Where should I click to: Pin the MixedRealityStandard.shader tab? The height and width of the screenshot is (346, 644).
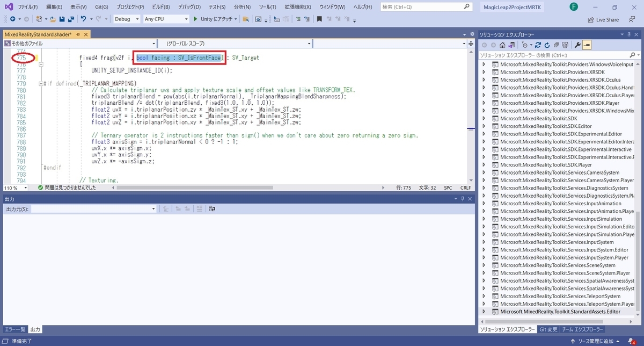(77, 34)
